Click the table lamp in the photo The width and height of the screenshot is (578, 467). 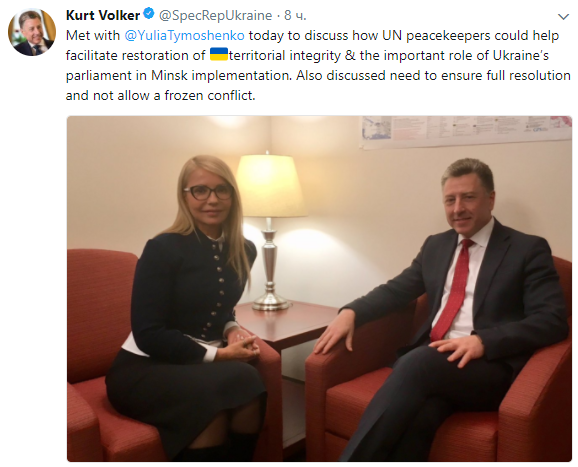(271, 231)
